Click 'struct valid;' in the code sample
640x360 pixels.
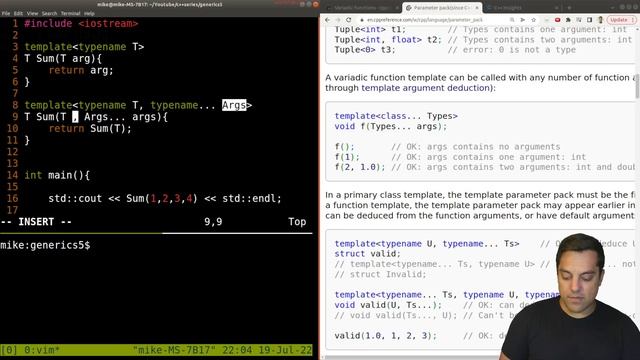coord(368,253)
